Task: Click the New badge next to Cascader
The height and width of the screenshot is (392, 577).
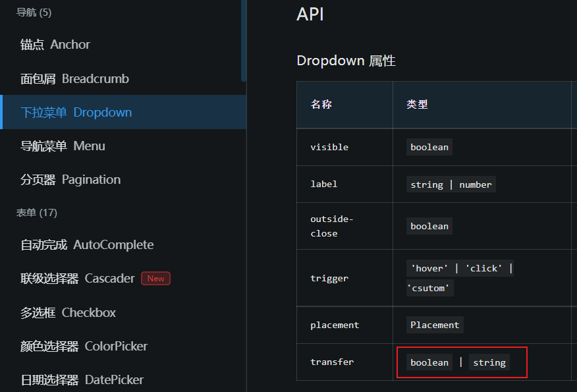Action: click(x=155, y=278)
